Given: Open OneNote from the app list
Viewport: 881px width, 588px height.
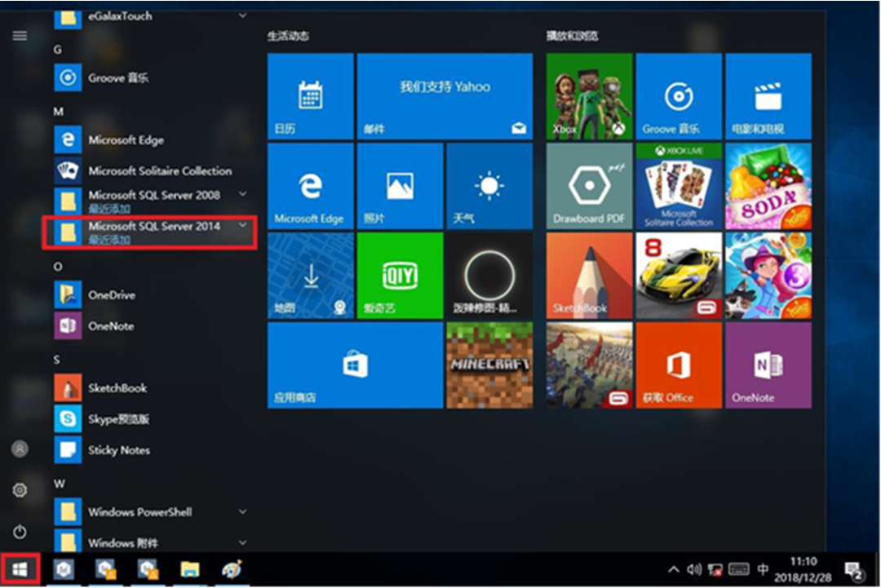Looking at the screenshot, I should point(152,325).
